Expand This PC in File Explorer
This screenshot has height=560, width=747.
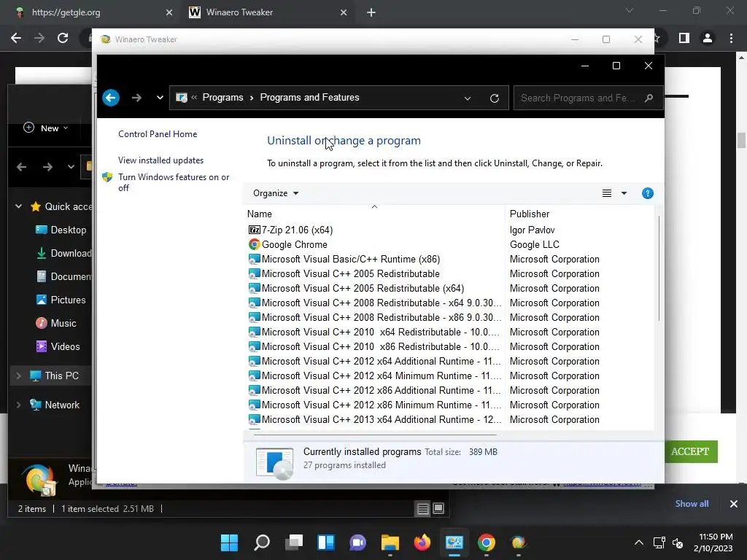coord(18,376)
